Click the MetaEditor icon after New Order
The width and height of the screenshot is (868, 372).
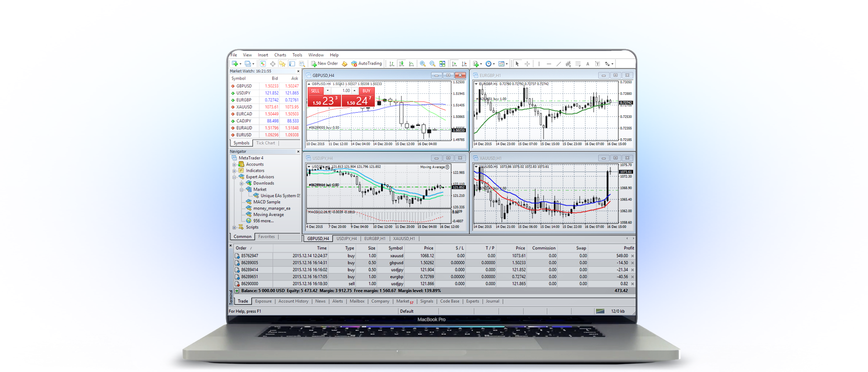click(x=344, y=64)
